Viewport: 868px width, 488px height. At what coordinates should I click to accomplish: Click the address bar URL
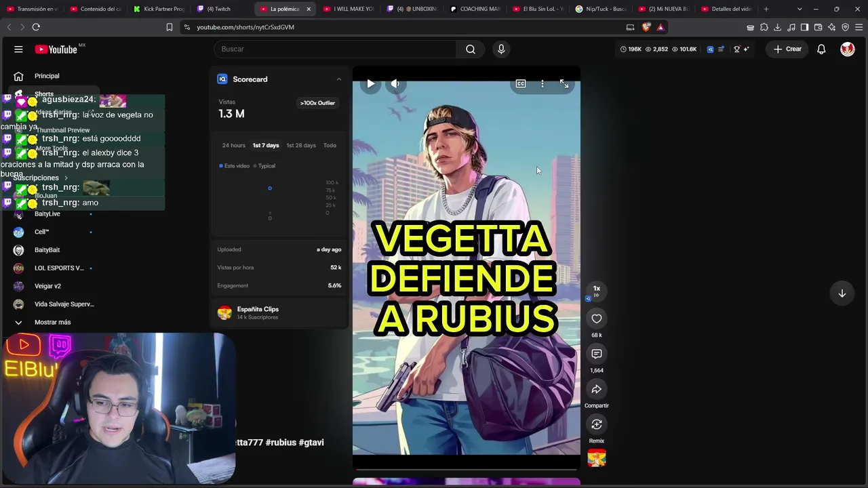pos(245,27)
